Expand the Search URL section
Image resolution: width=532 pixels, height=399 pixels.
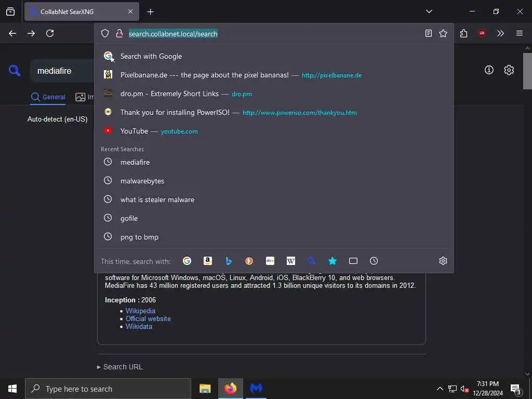tap(120, 367)
